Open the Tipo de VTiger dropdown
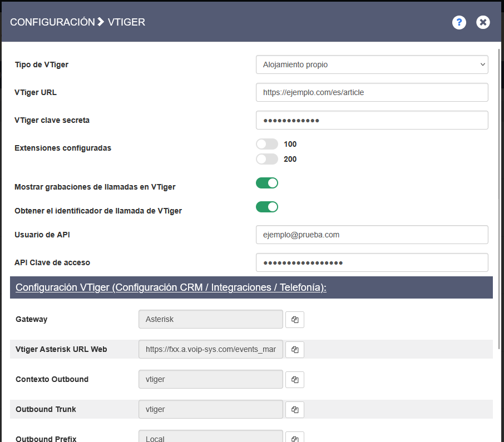 point(372,64)
